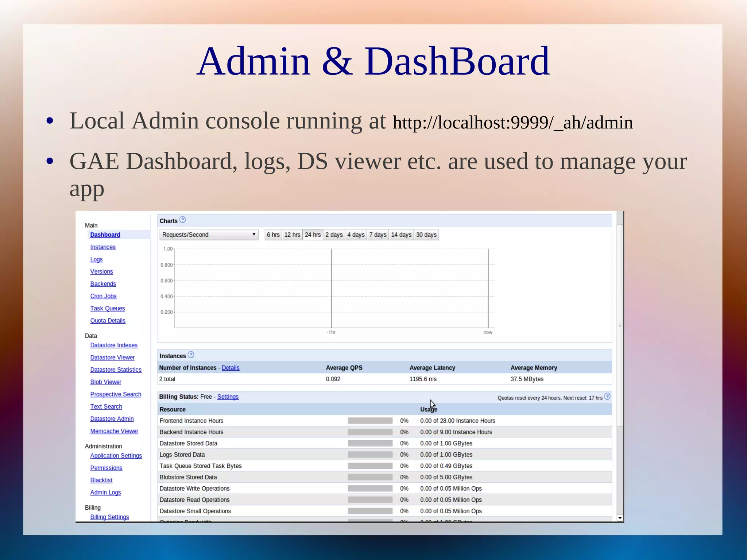
Task: Click the Frontend Instance Hours usage bar
Action: [370, 421]
